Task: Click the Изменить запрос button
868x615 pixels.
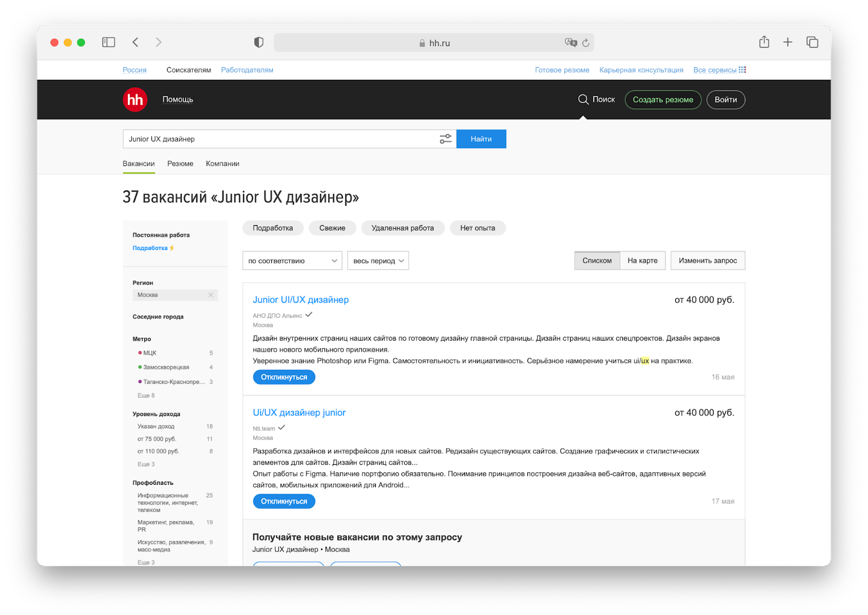Action: (708, 261)
